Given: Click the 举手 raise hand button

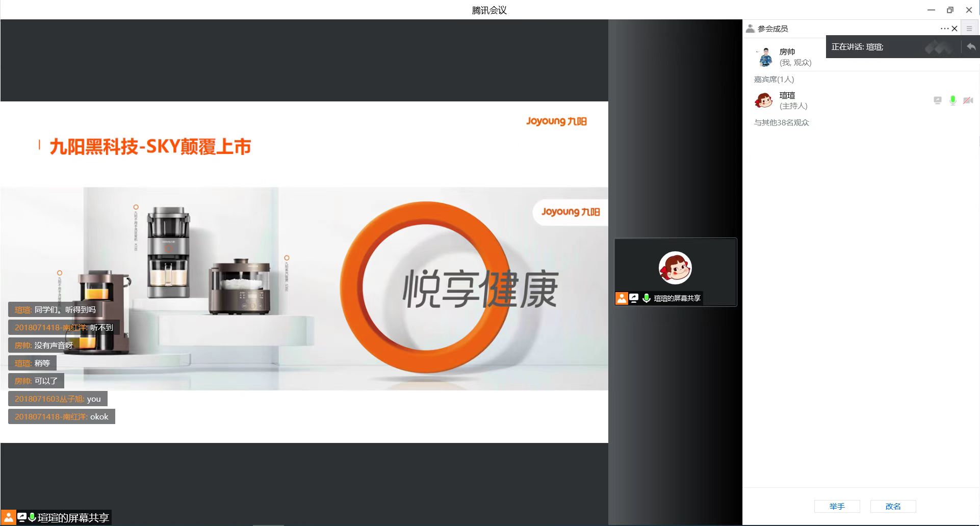Looking at the screenshot, I should coord(837,506).
